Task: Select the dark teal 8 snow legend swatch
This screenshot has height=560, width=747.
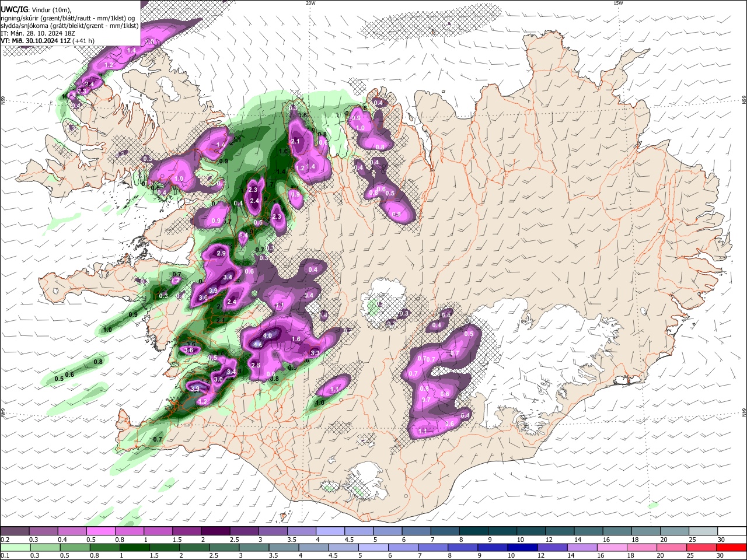Action: 473,531
